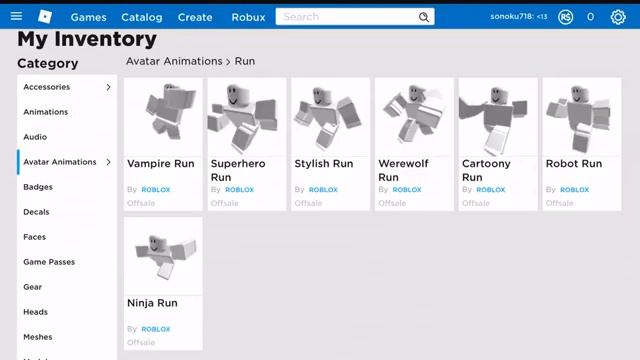Open the Games tab

pos(89,17)
